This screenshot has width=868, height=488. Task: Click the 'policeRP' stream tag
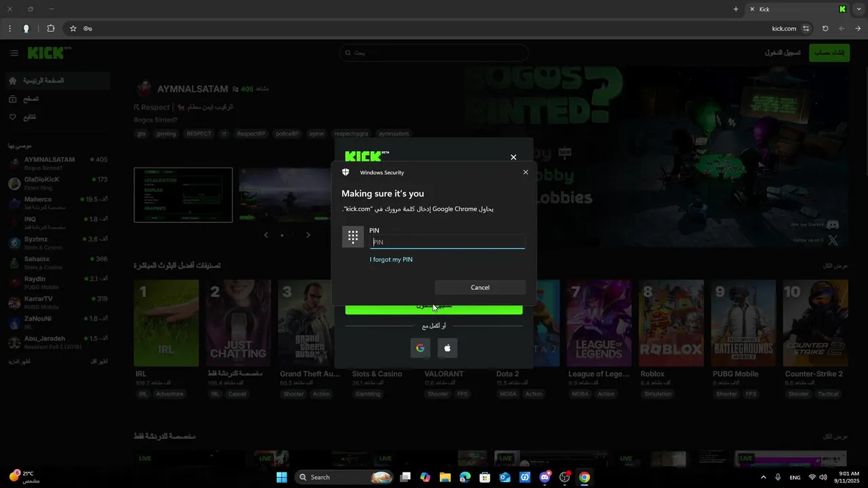pos(287,134)
